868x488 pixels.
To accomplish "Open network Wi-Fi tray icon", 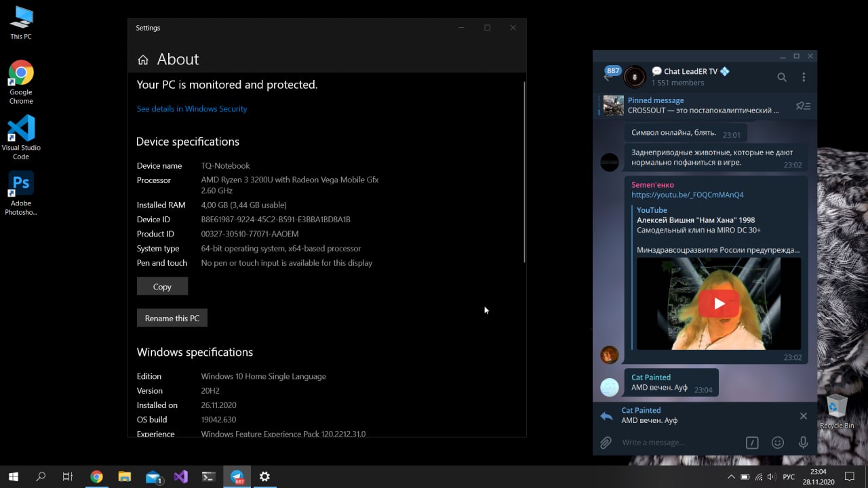I will [x=759, y=477].
